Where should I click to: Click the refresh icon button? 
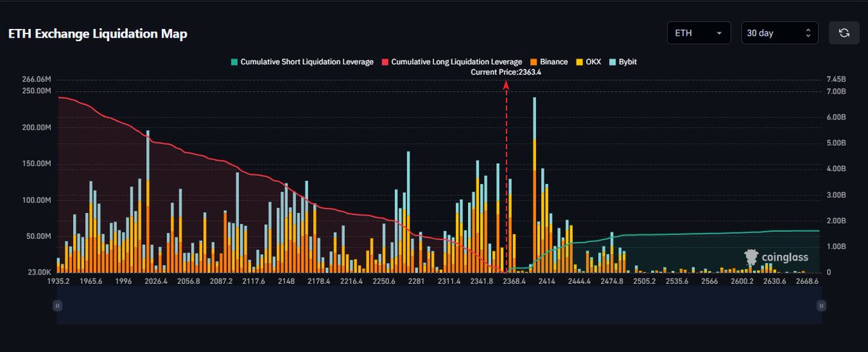coord(844,33)
